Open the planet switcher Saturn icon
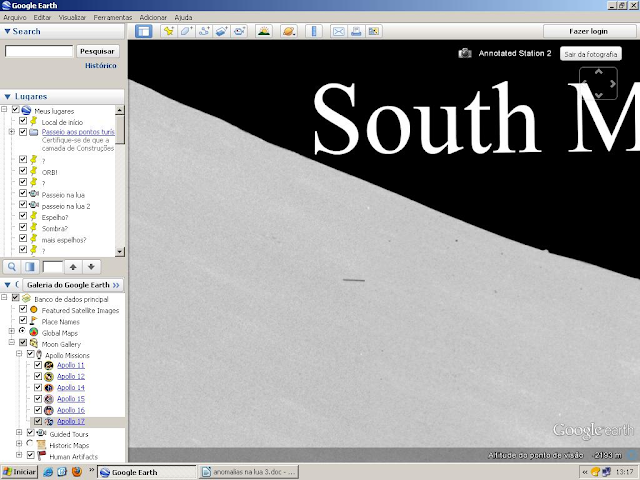The image size is (640, 480). 289,31
